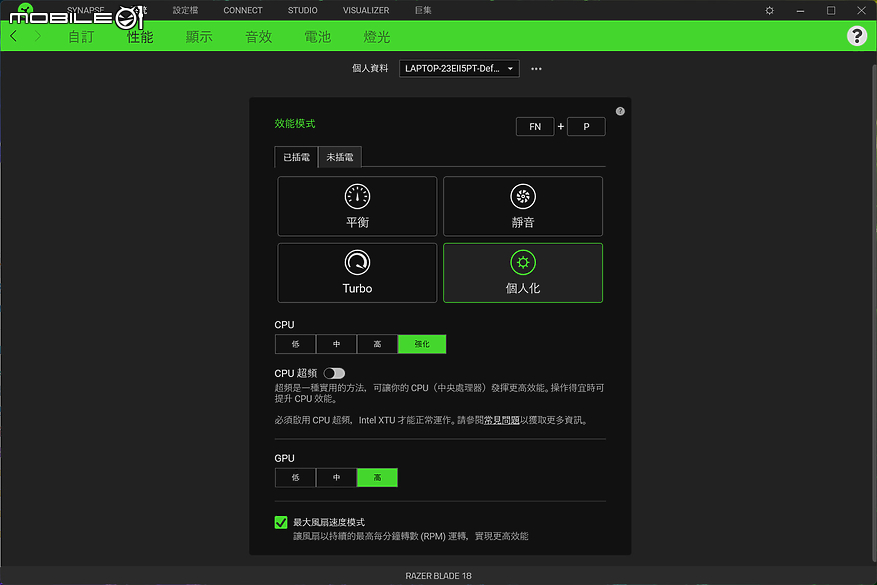Viewport: 877px width, 585px height.
Task: Open the 常見問題 FAQ link
Action: (502, 420)
